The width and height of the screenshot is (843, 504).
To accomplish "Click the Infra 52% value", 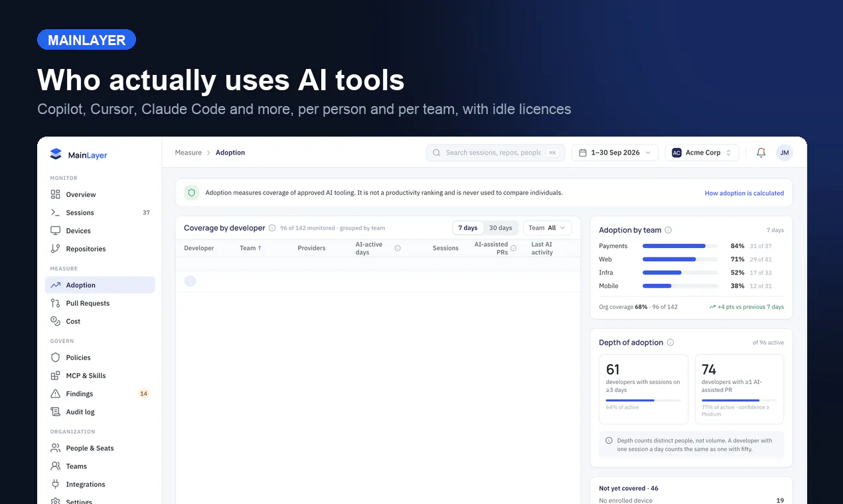I will coord(737,273).
